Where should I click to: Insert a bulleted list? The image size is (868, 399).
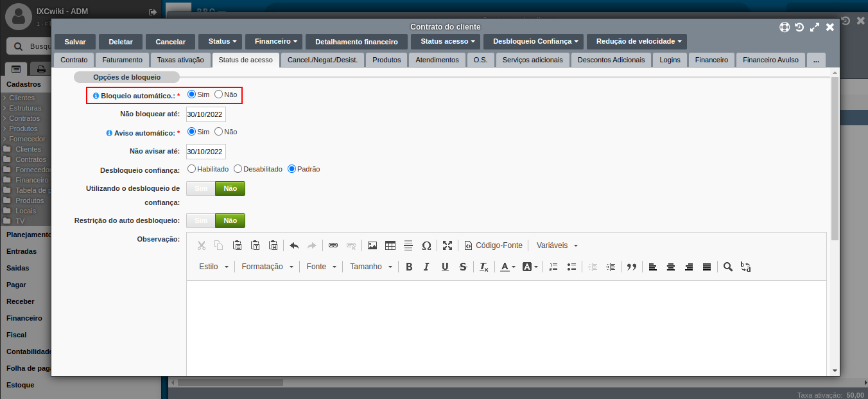(572, 267)
